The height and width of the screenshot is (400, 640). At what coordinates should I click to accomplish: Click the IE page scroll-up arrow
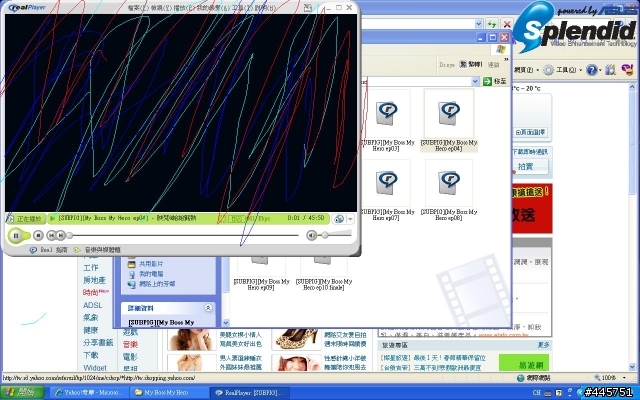coord(632,87)
